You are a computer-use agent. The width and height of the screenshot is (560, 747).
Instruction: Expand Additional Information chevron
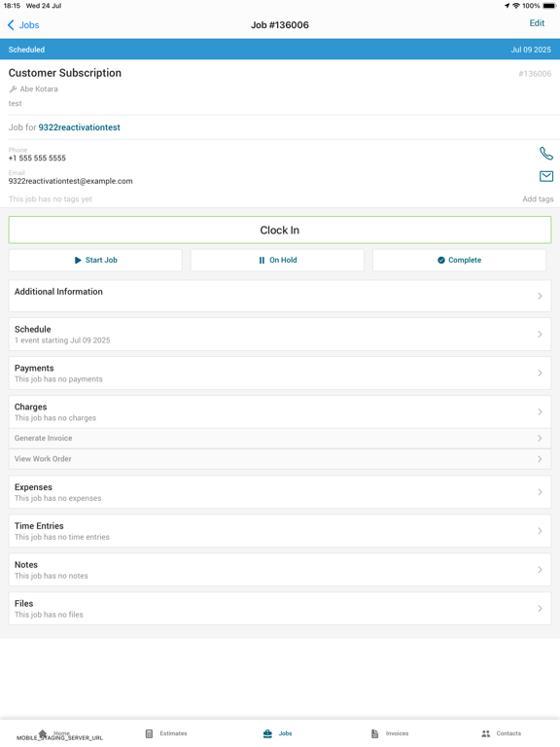[x=540, y=296]
